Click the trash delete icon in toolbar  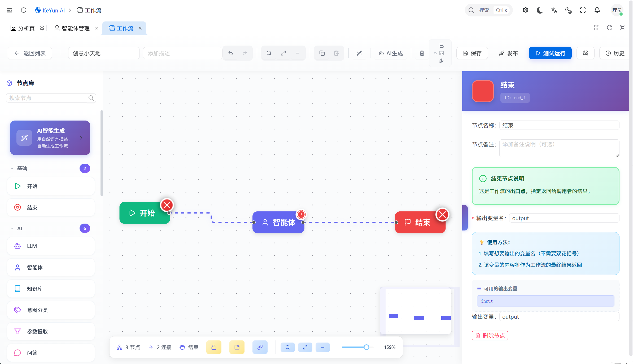tap(422, 53)
